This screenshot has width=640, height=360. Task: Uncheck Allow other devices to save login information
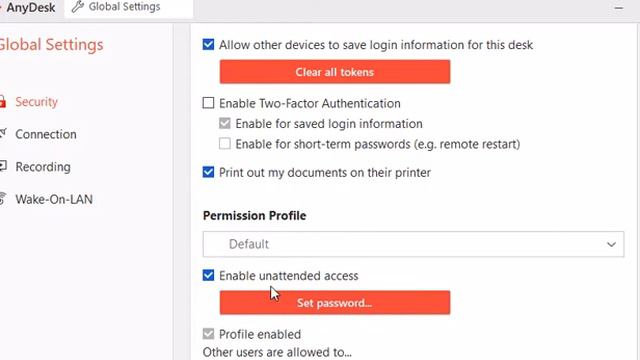pyautogui.click(x=208, y=44)
